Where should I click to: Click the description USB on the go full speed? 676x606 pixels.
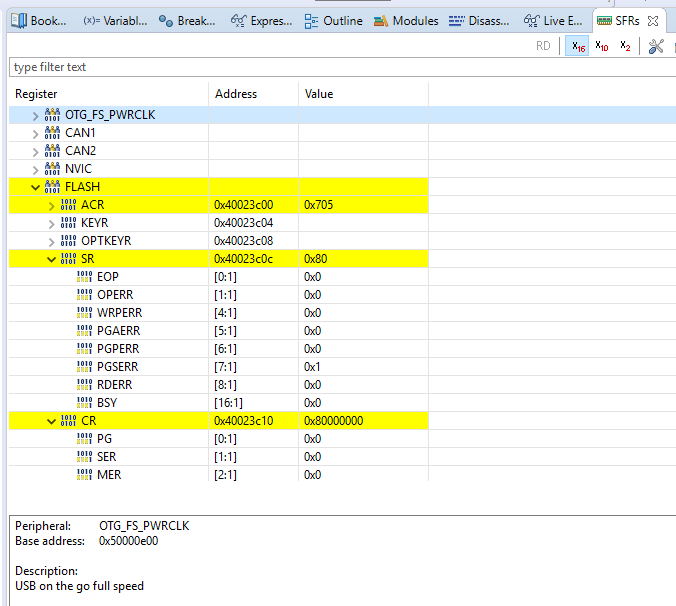[x=79, y=586]
